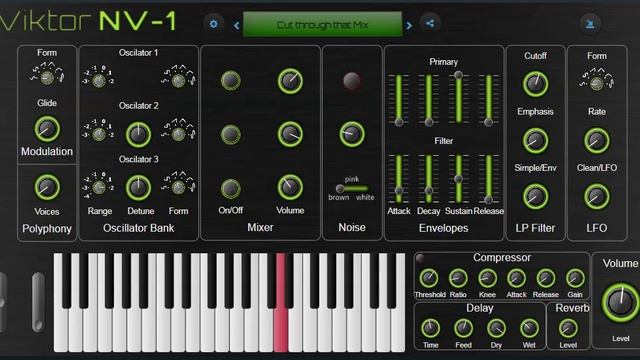Click the noise color brown/pink/white slider

click(x=352, y=188)
